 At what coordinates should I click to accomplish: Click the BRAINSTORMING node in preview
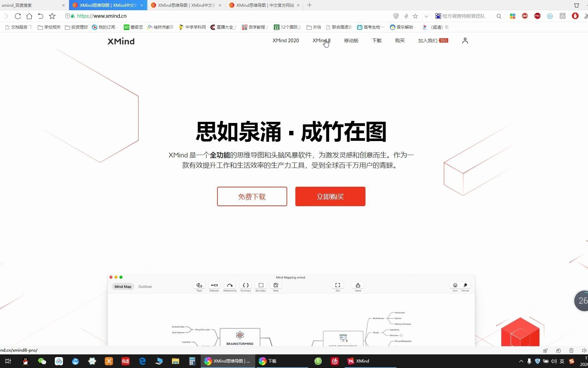click(240, 338)
